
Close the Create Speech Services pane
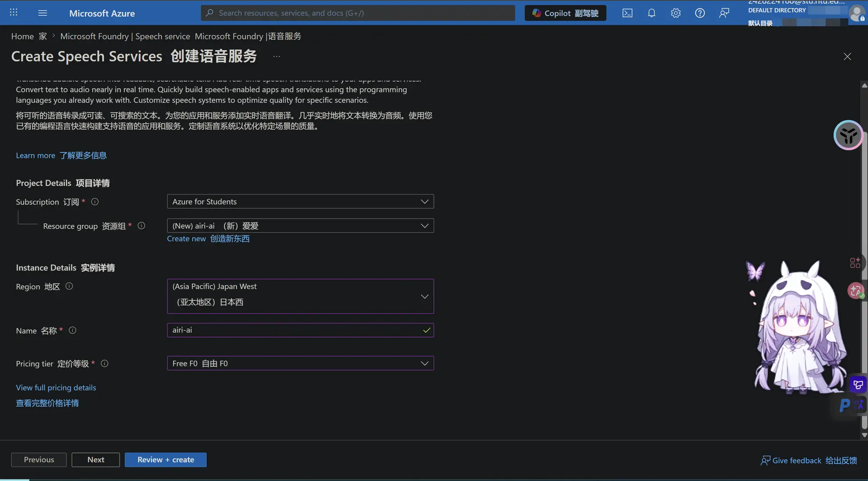847,57
